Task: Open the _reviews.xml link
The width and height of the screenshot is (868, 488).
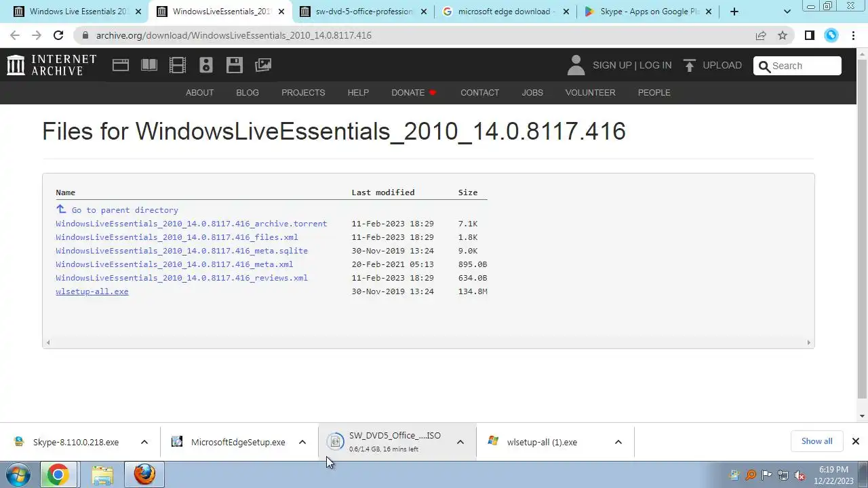Action: click(x=182, y=278)
